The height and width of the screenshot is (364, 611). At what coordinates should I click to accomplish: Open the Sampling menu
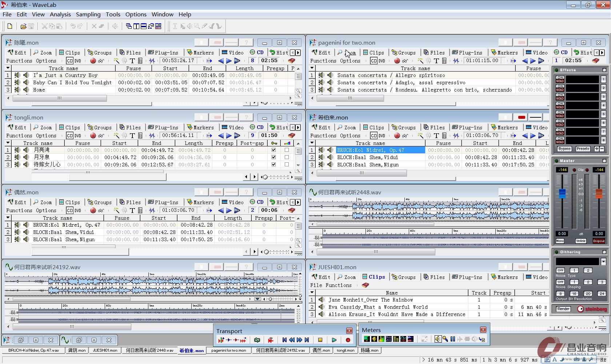88,15
